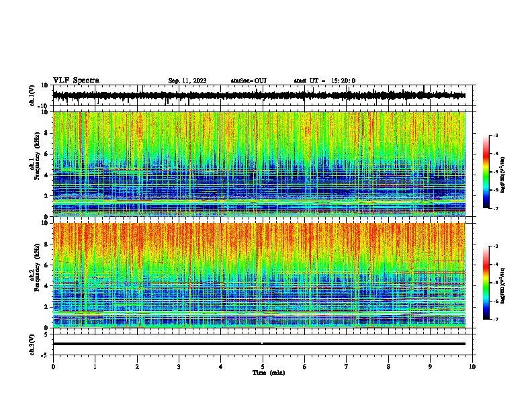
Task: Click the "station=OUI" label
Action: click(x=249, y=81)
